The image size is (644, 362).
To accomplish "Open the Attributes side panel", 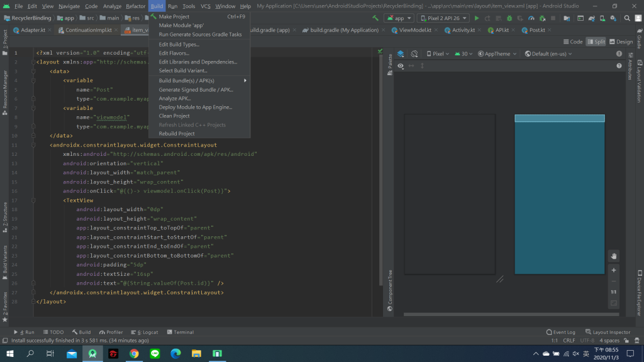I will point(630,67).
